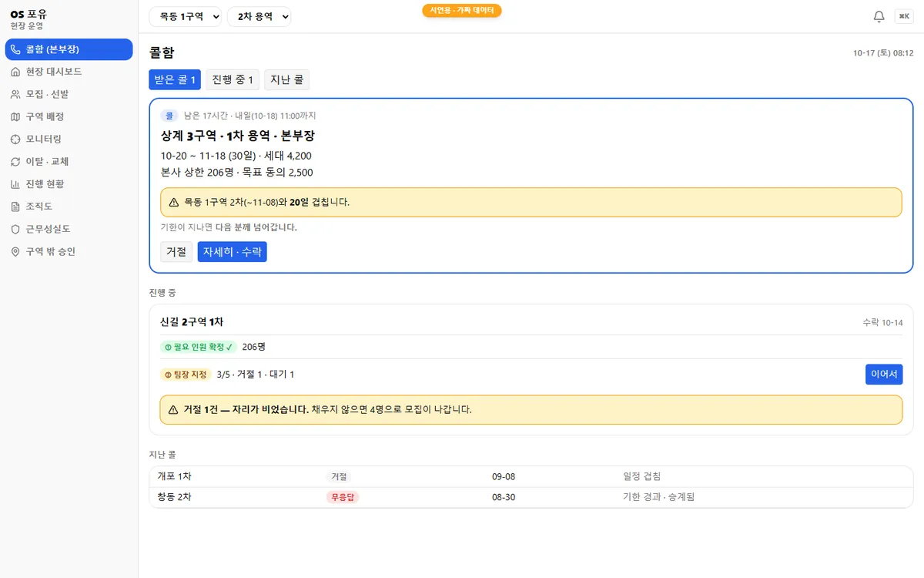Click 3/5 · 거절 1 · 대기 1 status
Viewport: 924px width, 578px height.
pos(256,375)
